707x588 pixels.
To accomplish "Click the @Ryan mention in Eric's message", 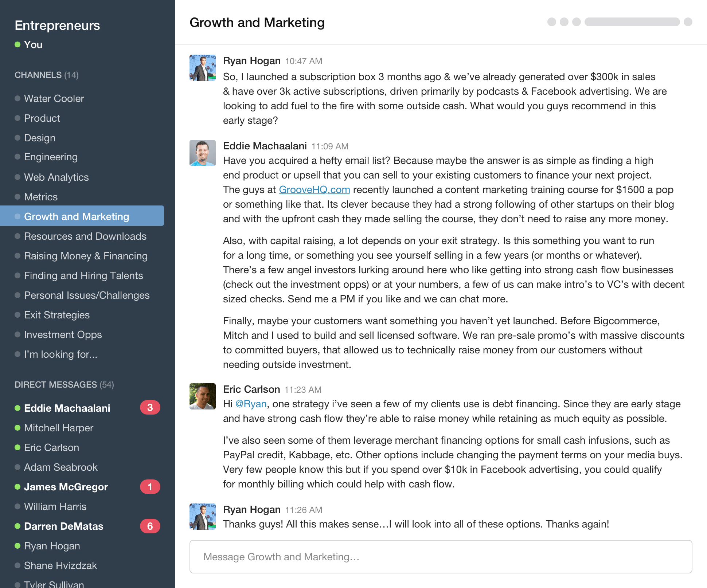I will [x=251, y=404].
